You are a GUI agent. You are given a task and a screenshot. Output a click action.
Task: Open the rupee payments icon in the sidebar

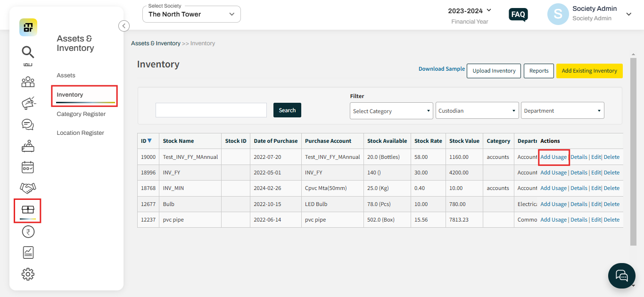click(28, 231)
